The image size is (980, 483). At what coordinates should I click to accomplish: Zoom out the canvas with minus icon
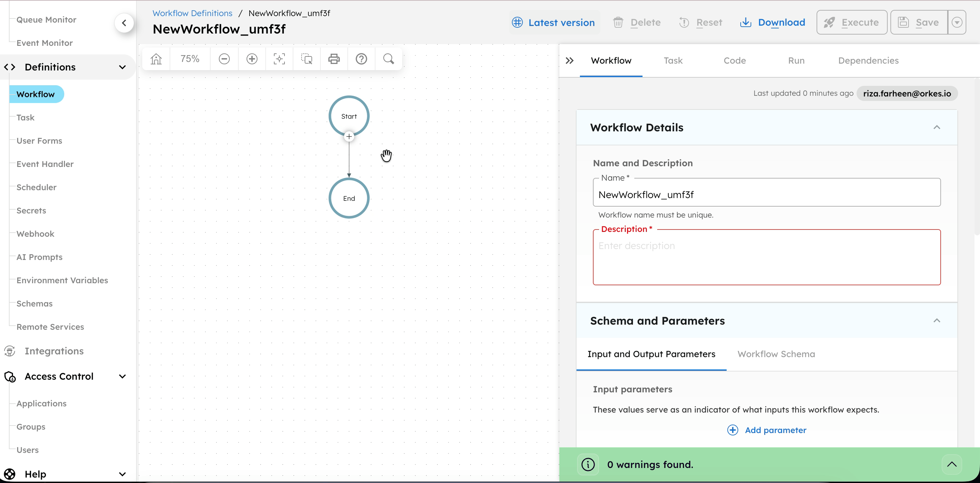(224, 59)
